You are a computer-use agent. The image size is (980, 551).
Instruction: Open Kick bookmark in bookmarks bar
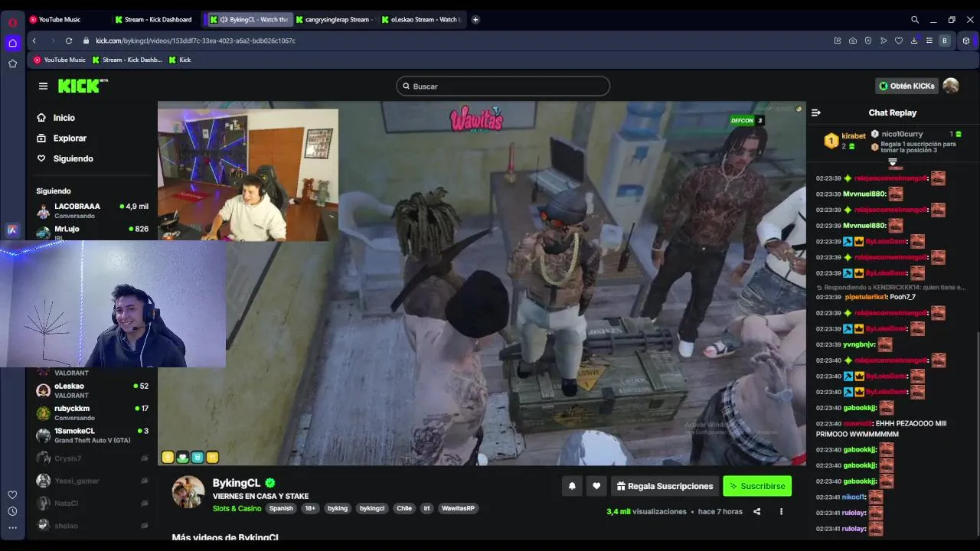[180, 60]
